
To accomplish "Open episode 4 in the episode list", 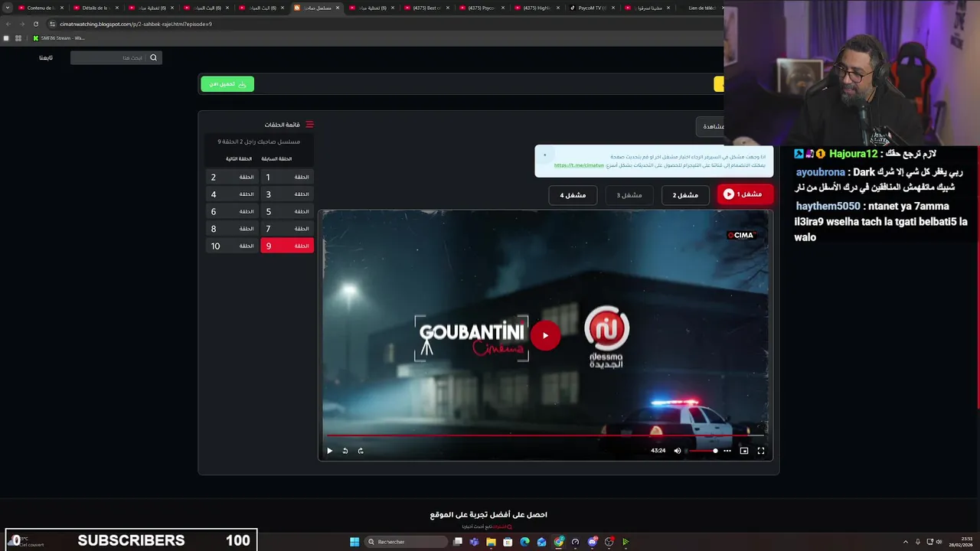I will point(232,194).
